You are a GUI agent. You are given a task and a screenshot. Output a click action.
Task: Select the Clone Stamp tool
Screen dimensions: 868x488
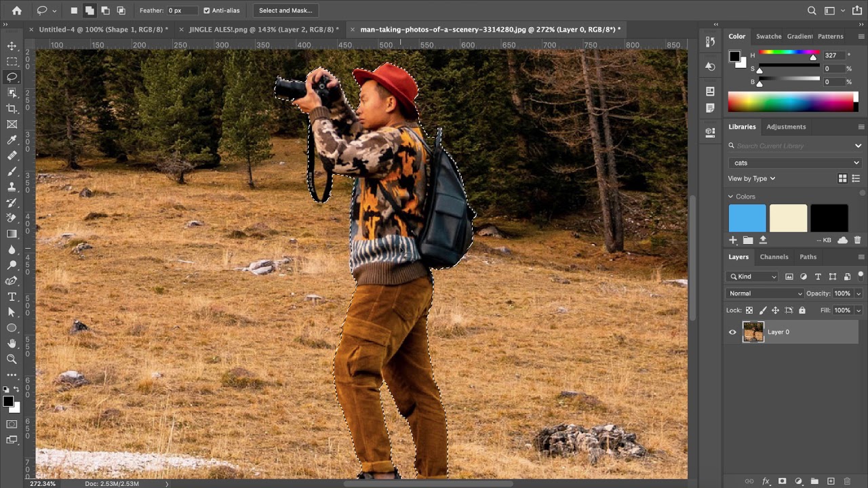[x=12, y=186]
